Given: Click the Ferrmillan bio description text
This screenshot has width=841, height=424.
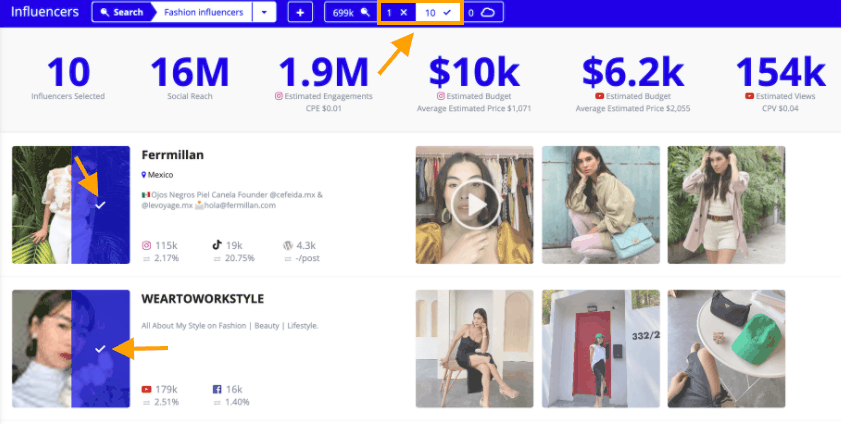Looking at the screenshot, I should pyautogui.click(x=232, y=200).
